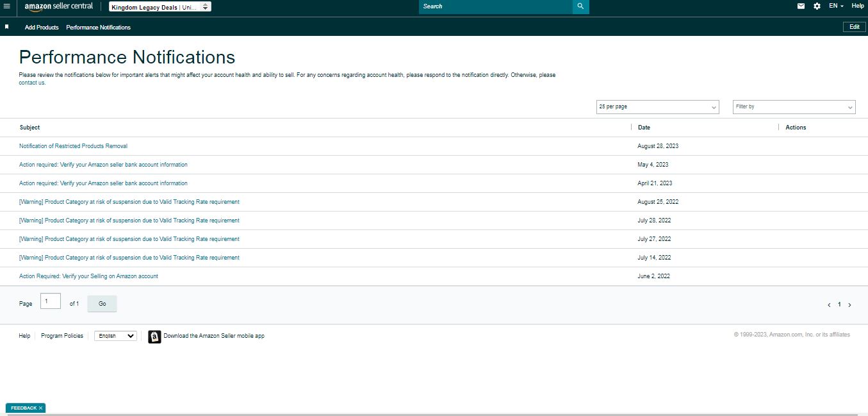868x416 pixels.
Task: Click the Actions column header
Action: 796,128
